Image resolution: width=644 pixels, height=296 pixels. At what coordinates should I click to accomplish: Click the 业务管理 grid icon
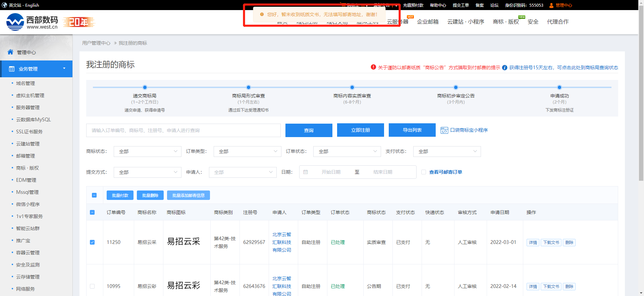12,69
